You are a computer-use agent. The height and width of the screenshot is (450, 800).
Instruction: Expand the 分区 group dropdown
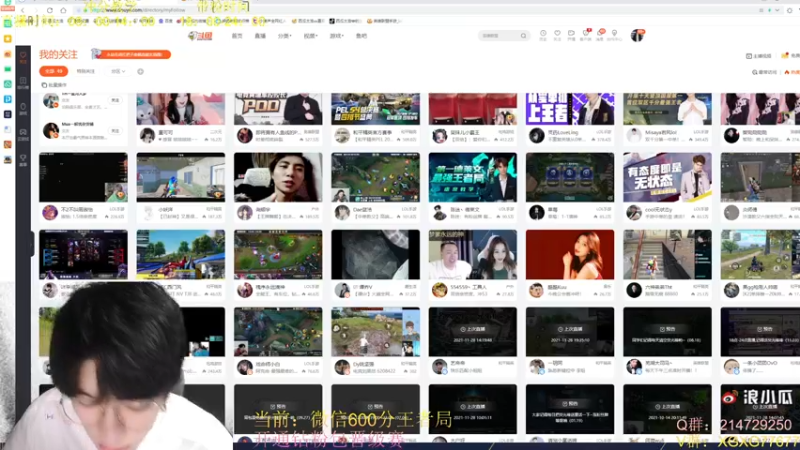[118, 71]
